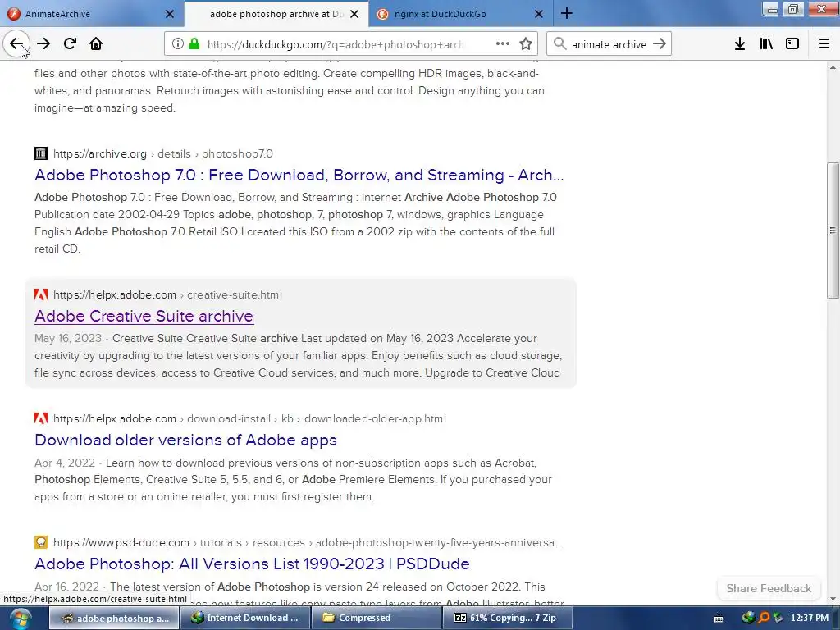
Task: Click the Share Feedback button
Action: [x=768, y=588]
